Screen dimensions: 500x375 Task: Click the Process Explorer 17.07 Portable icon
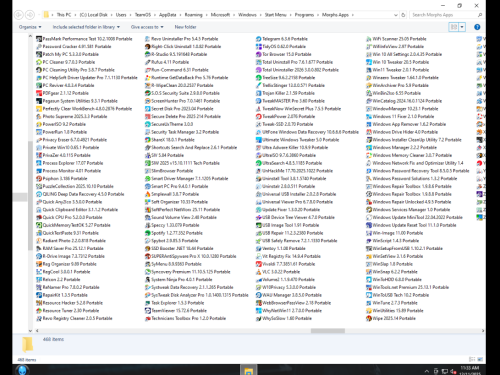39,163
